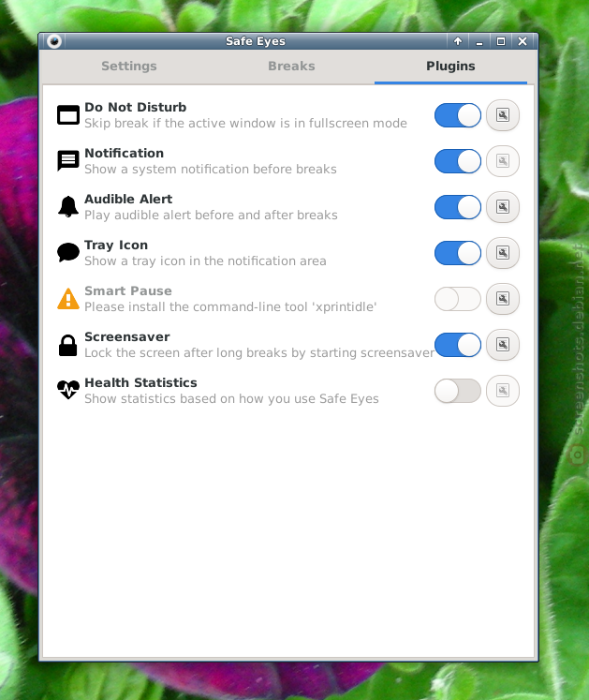Turn off the Notification plugin switch

458,161
